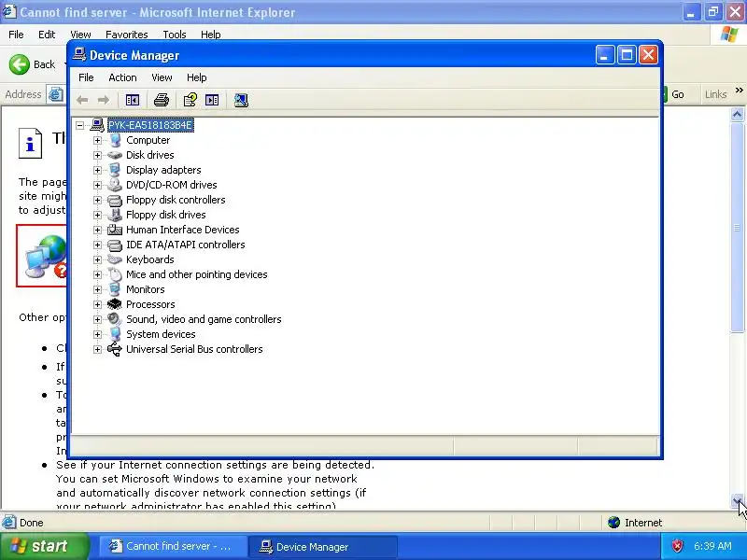The image size is (747, 560).
Task: Expand the Universal Serial Bus controllers node
Action: pyautogui.click(x=97, y=349)
